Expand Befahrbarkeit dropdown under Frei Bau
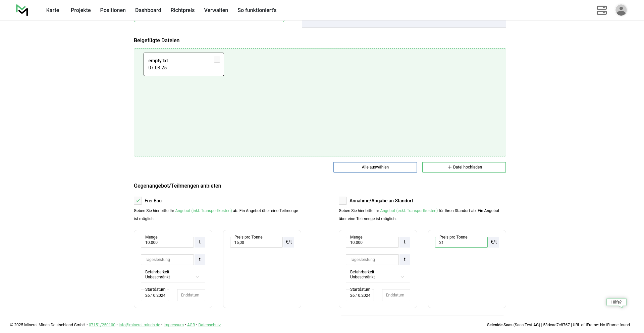Image resolution: width=644 pixels, height=333 pixels. [173, 277]
